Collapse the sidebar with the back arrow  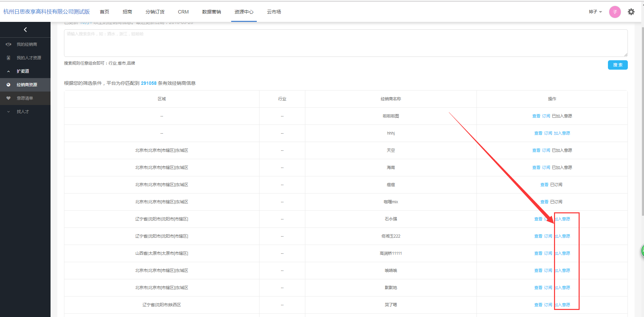(x=25, y=30)
